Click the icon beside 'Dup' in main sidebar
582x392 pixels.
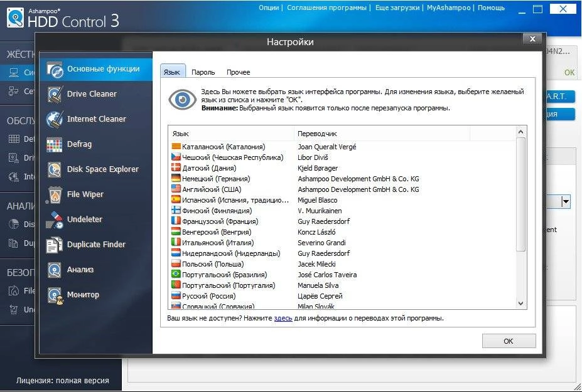[x=14, y=243]
